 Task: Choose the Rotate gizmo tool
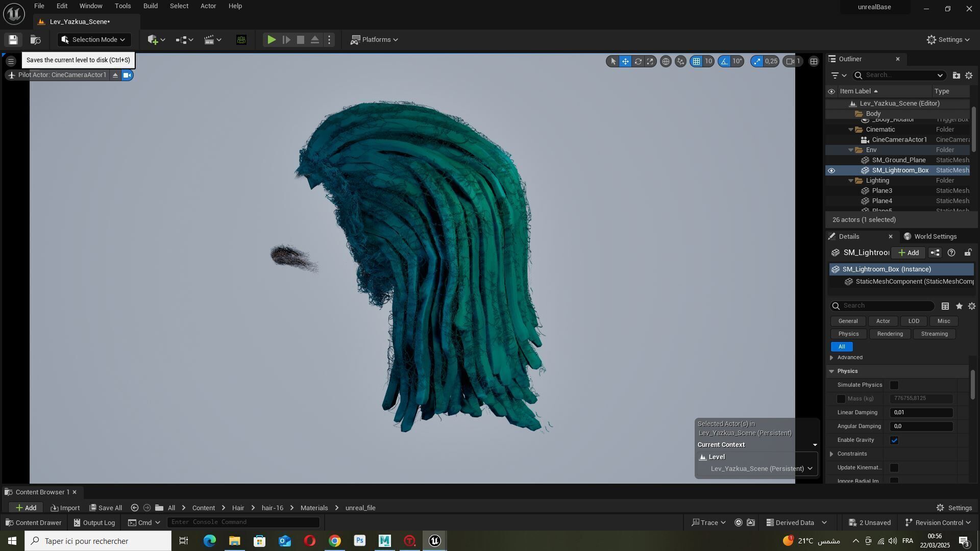[638, 61]
